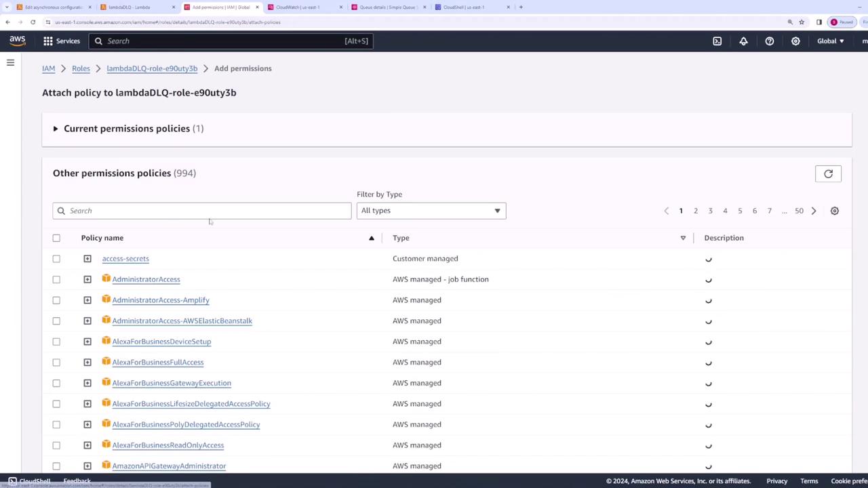This screenshot has width=868, height=488.
Task: Open lambdaDLQ-role-e90uty3b breadcrumb link
Action: (152, 68)
